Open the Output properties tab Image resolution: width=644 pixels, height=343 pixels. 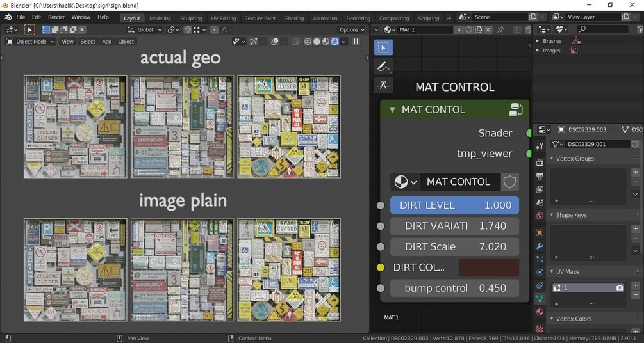click(540, 176)
